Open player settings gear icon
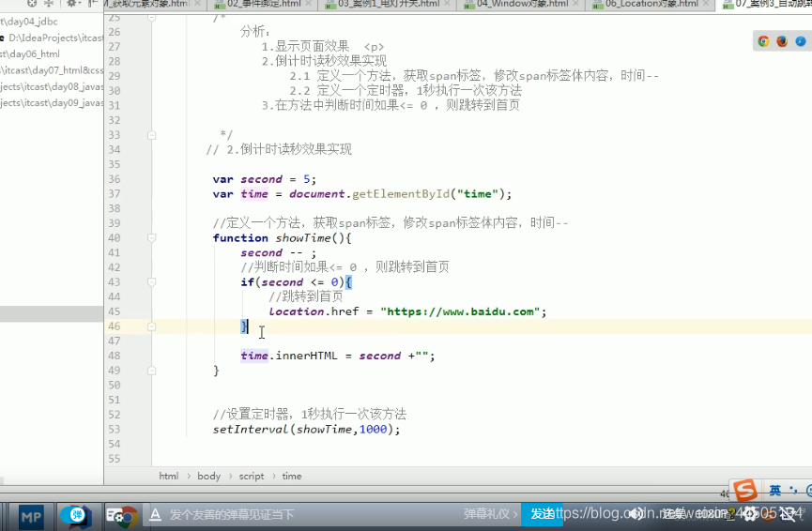 click(x=750, y=514)
